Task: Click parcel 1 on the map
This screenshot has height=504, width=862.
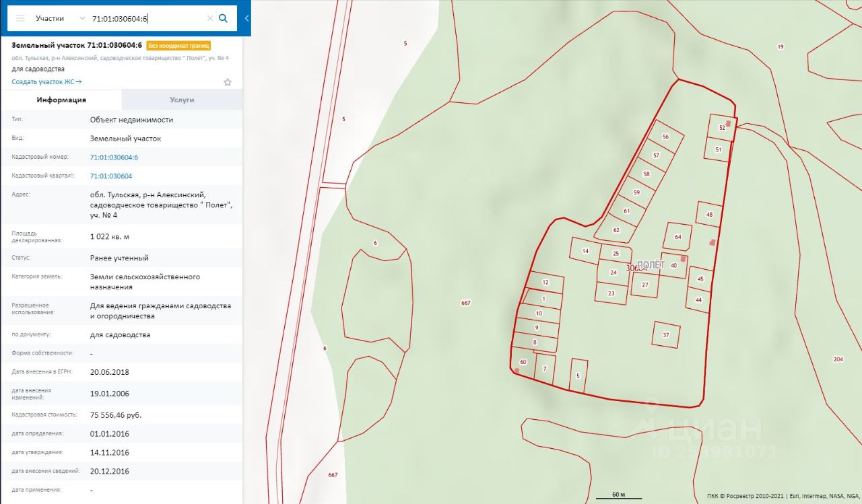Action: pos(543,297)
